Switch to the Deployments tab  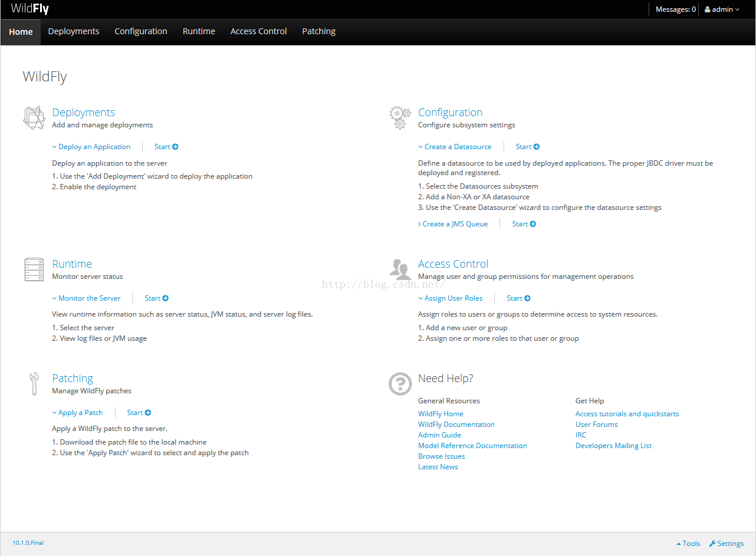pos(74,32)
